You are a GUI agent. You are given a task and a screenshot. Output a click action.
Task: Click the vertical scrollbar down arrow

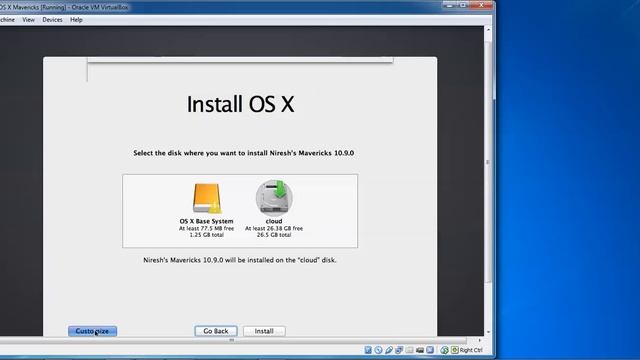[x=488, y=332]
